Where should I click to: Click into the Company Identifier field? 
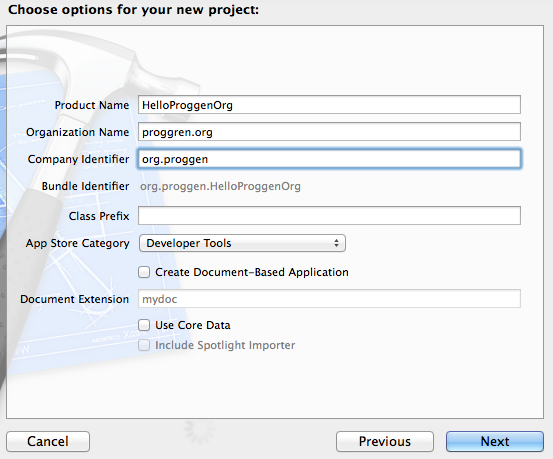(x=329, y=159)
